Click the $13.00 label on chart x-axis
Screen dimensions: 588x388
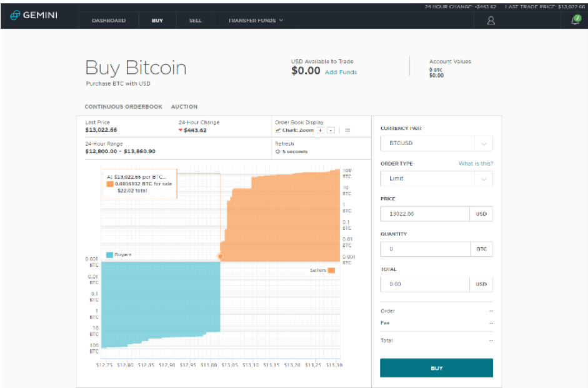(209, 365)
